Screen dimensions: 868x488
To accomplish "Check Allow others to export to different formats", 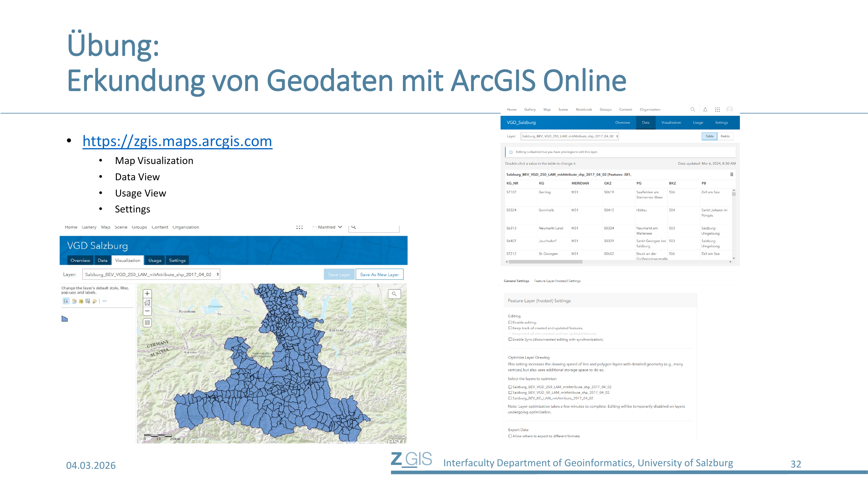I will pos(510,436).
